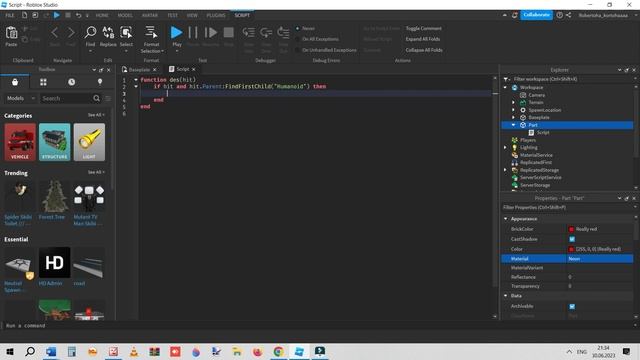This screenshot has width=640, height=360.
Task: Open the Toolbox search filter options icon
Action: (108, 98)
